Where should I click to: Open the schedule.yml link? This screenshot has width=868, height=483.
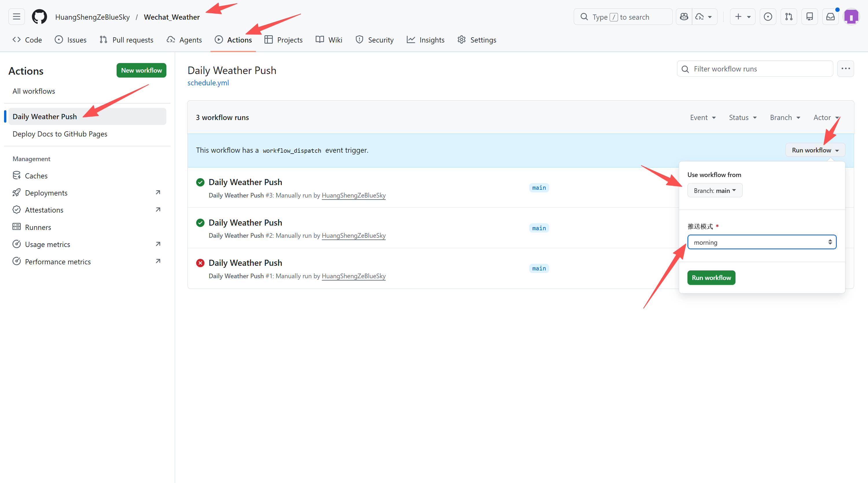point(208,83)
